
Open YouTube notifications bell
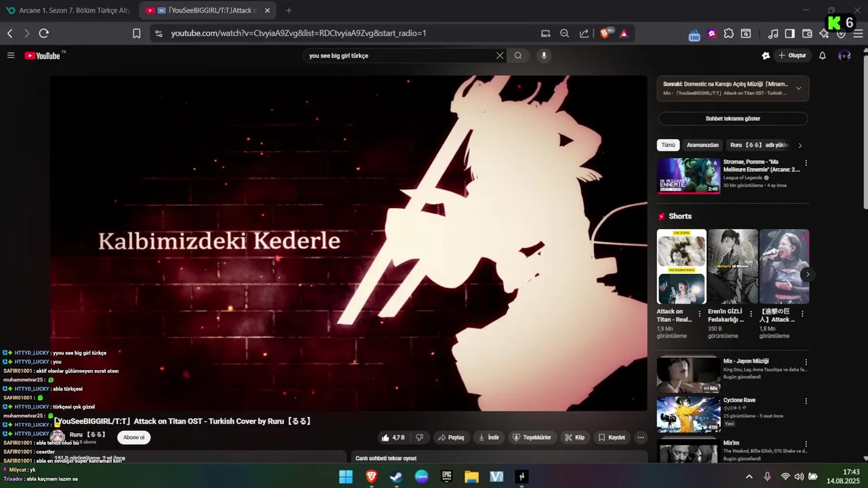(823, 56)
